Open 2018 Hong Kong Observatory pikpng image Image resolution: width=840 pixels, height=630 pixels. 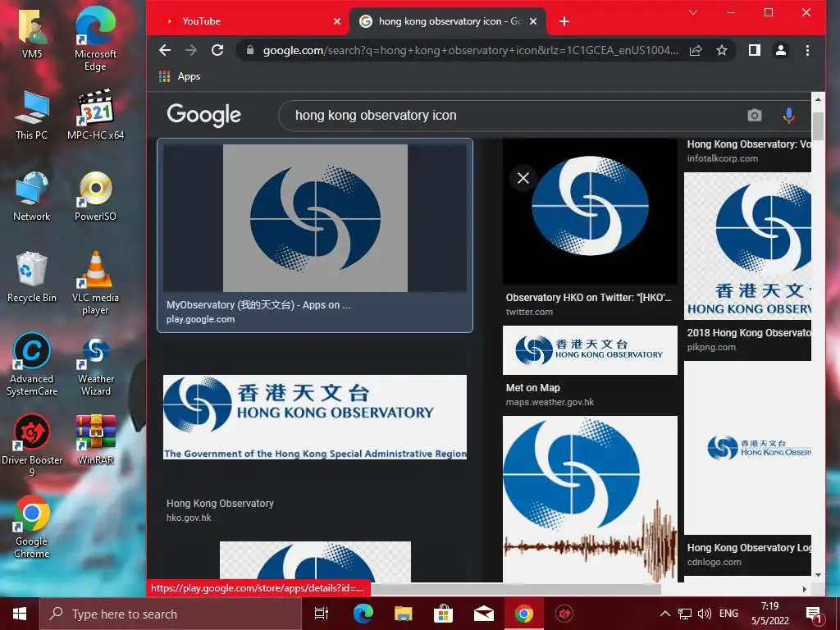[x=748, y=246]
